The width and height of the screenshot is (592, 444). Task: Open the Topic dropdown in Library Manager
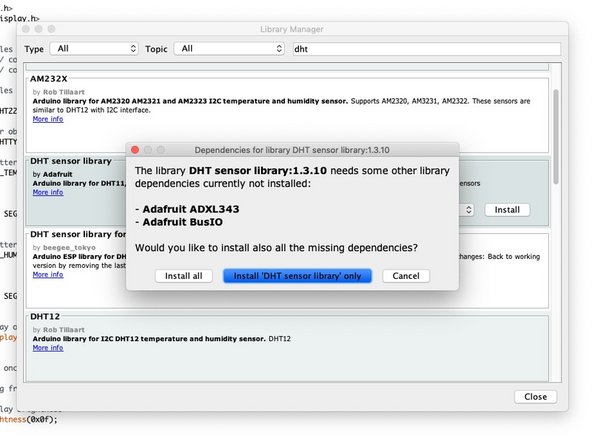pos(229,49)
